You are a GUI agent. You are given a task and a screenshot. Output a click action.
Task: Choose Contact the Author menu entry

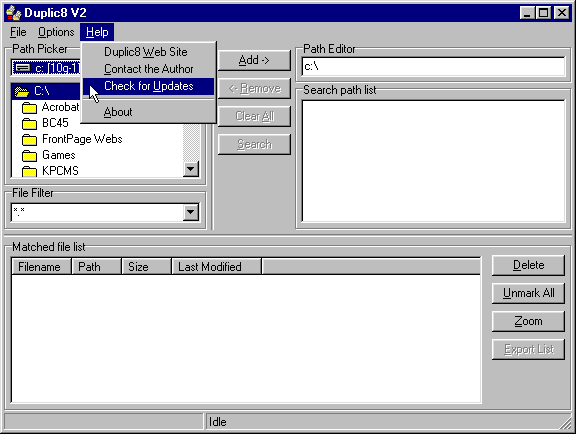coord(148,69)
